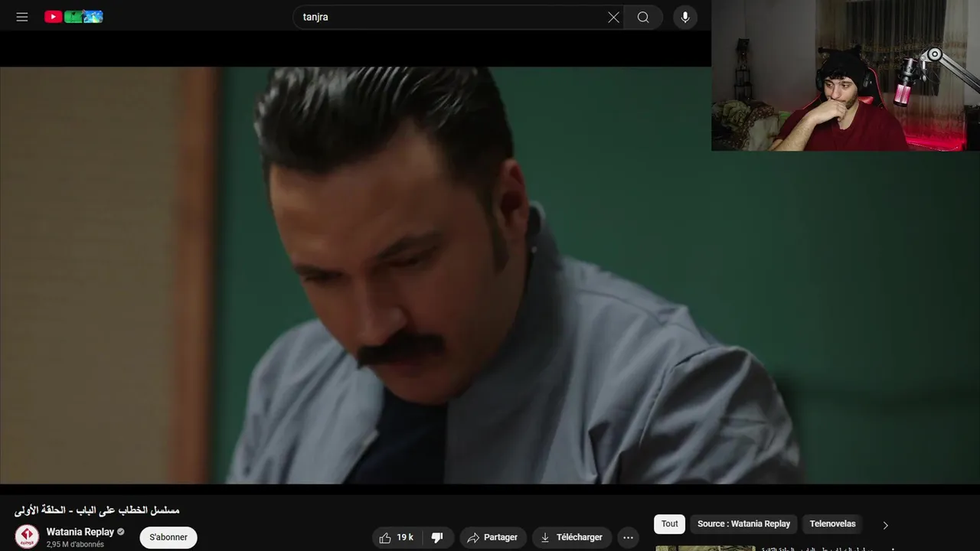Submit search with magnifier icon
This screenshot has width=980, height=551.
643,17
